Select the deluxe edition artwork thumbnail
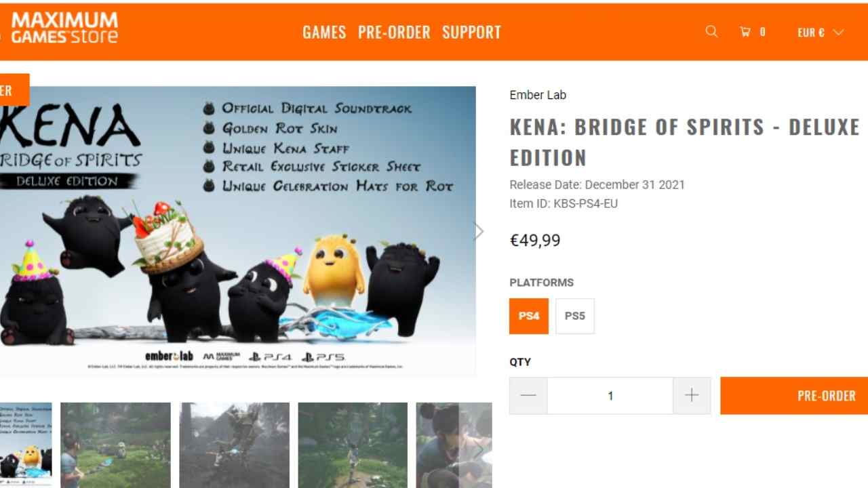Image resolution: width=868 pixels, height=488 pixels. click(x=26, y=445)
